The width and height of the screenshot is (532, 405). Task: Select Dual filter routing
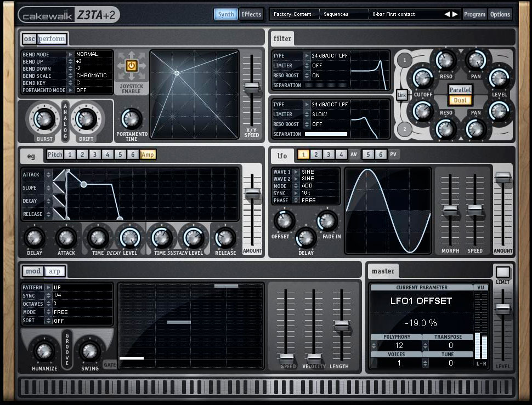(460, 100)
